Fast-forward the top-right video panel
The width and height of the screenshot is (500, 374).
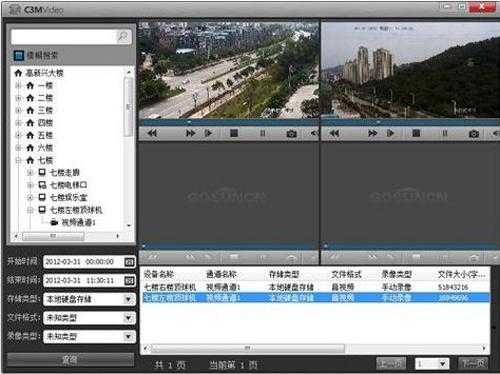[x=372, y=133]
